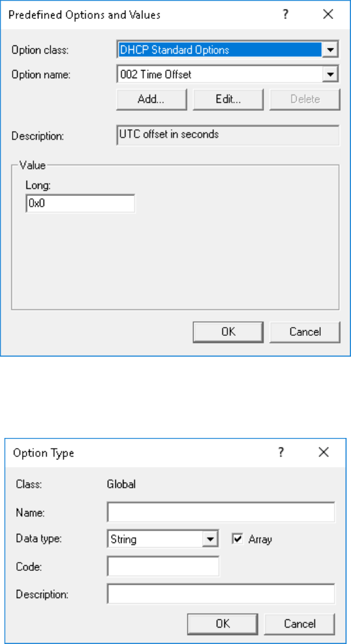351x644 pixels.
Task: Click OK in the Option Type dialog
Action: pyautogui.click(x=222, y=624)
